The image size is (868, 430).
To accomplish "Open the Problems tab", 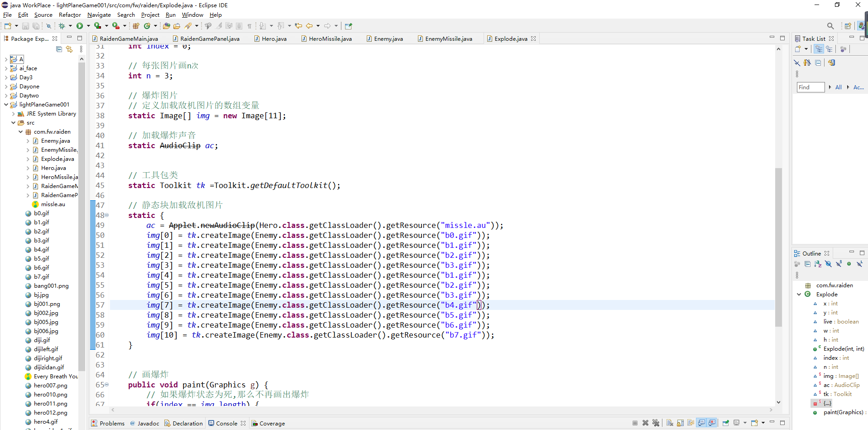I will click(108, 423).
